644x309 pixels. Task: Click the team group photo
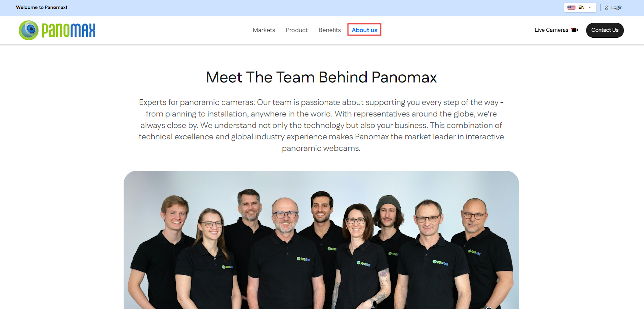(x=321, y=240)
